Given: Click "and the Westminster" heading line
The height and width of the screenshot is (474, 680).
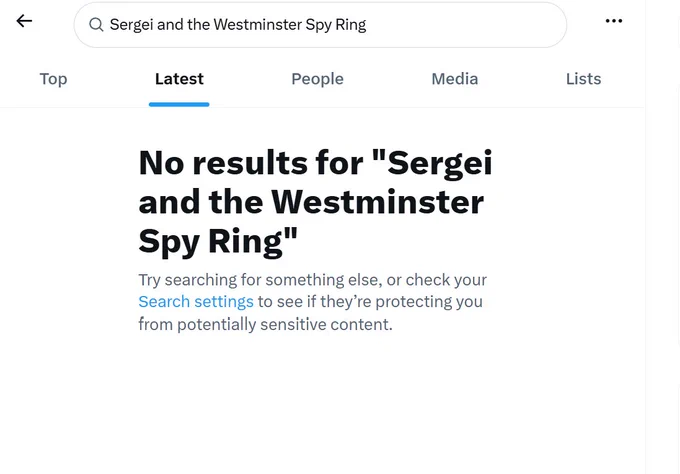Looking at the screenshot, I should click(311, 202).
